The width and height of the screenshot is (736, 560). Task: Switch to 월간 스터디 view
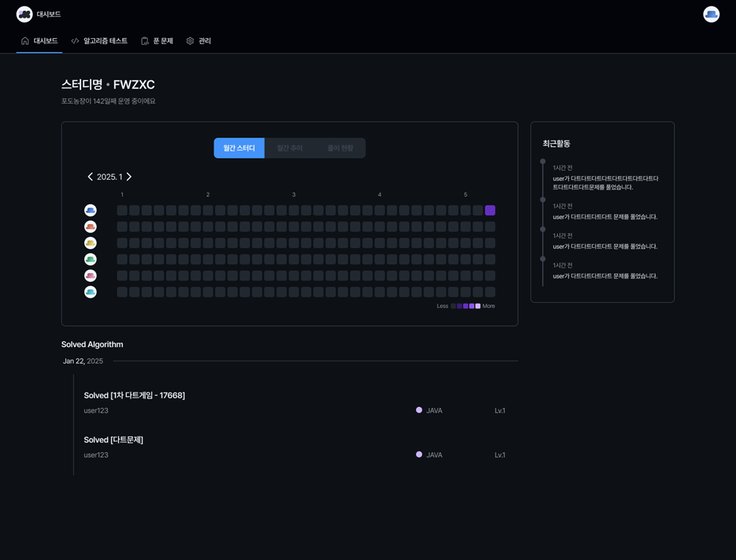(239, 148)
